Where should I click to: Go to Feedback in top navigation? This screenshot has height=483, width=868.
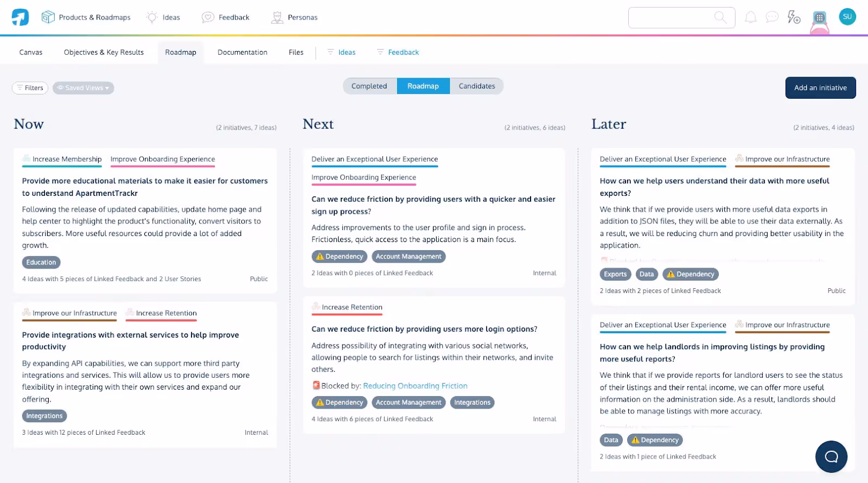[234, 17]
